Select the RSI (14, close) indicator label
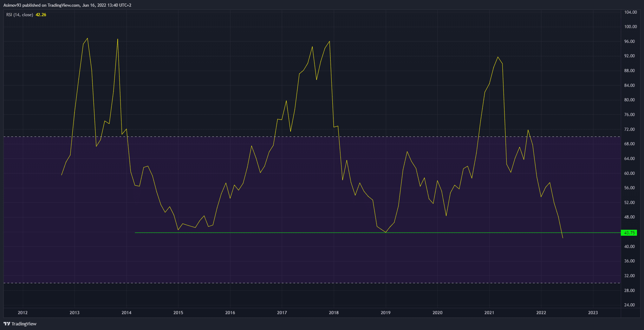This screenshot has height=330, width=644. [x=20, y=15]
